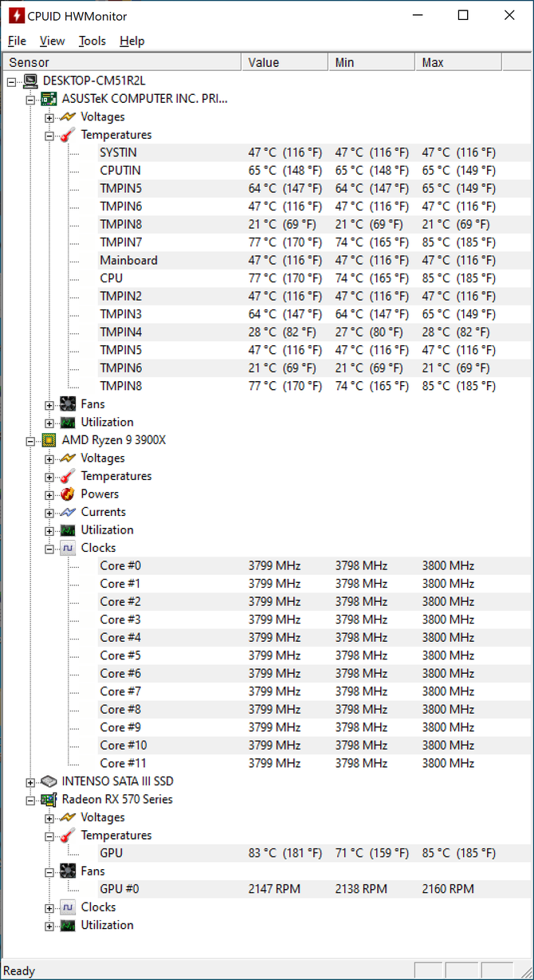Select the CPUTIN temperature row

(314, 171)
